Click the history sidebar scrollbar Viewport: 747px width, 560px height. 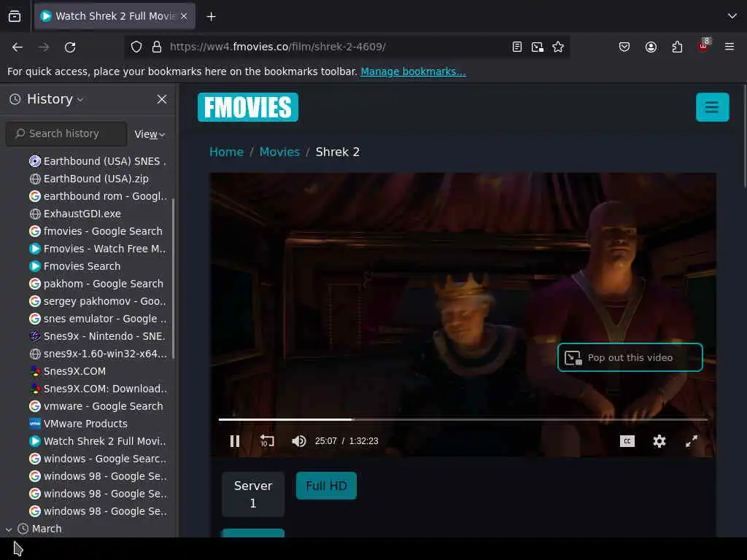point(173,279)
